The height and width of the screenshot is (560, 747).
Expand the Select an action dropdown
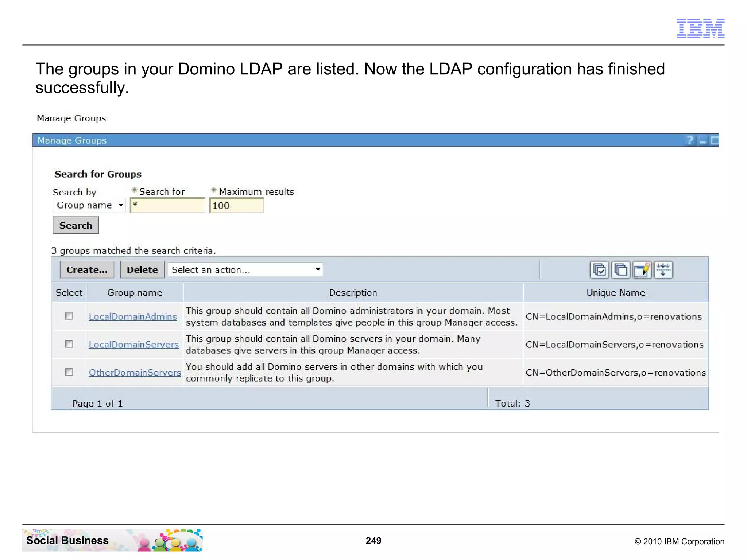[x=245, y=270]
